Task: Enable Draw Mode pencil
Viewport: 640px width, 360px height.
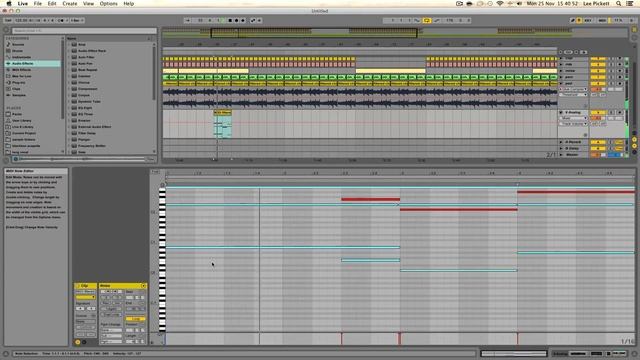Action: [573, 20]
